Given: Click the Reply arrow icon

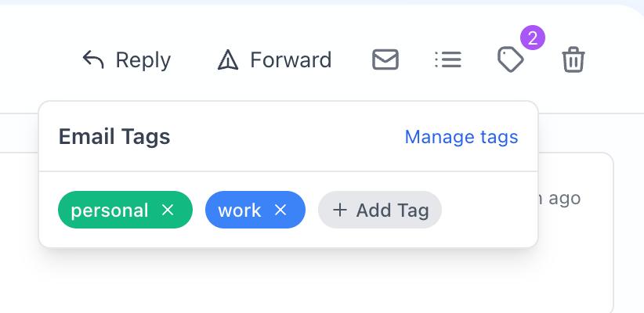Looking at the screenshot, I should coord(93,60).
